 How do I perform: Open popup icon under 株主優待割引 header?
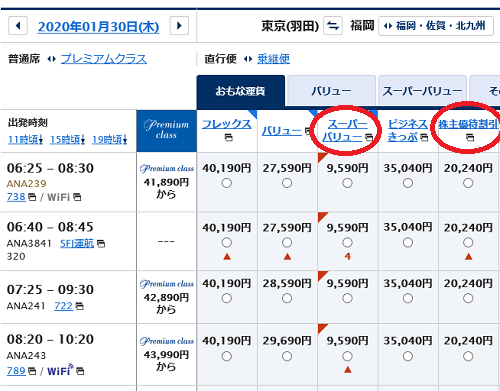[470, 137]
